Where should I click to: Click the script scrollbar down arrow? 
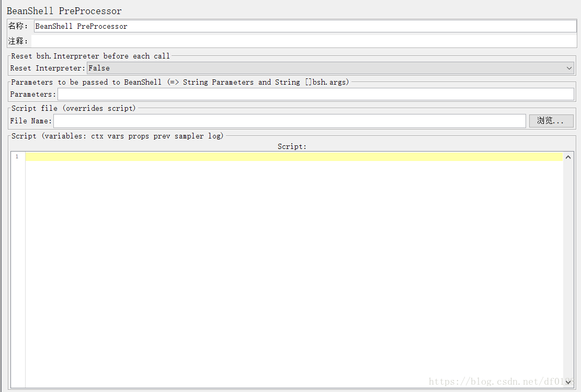568,383
